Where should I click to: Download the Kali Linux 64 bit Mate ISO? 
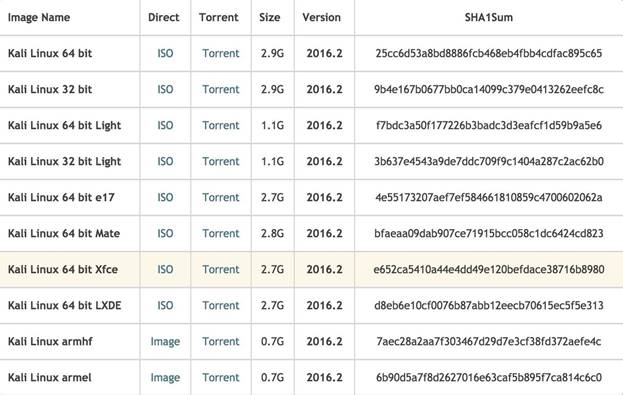[x=165, y=233]
